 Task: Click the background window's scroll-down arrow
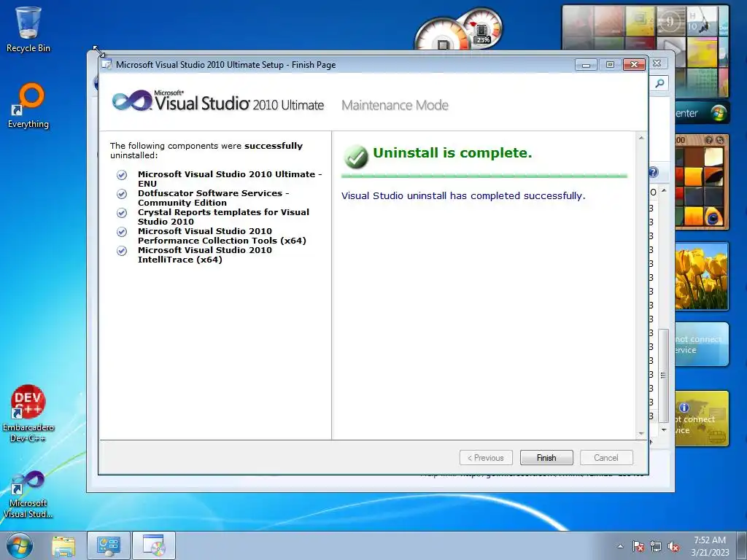664,430
